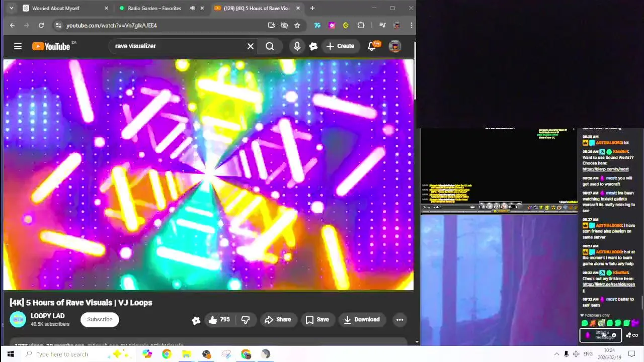Mute the Radio Garden tab audio
The width and height of the screenshot is (644, 362).
pos(192,8)
